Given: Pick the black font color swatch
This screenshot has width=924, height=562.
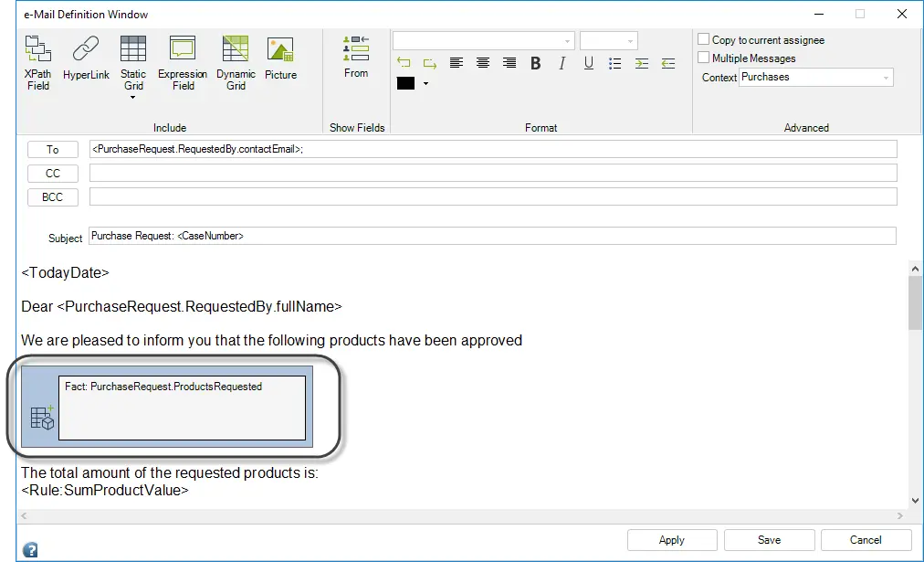Looking at the screenshot, I should [405, 83].
